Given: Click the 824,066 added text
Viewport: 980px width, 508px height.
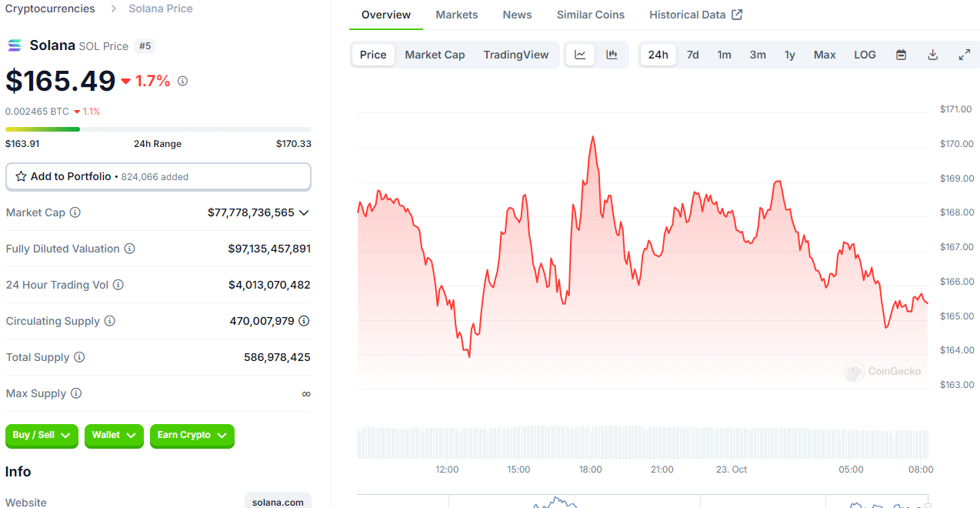Looking at the screenshot, I should click(155, 177).
